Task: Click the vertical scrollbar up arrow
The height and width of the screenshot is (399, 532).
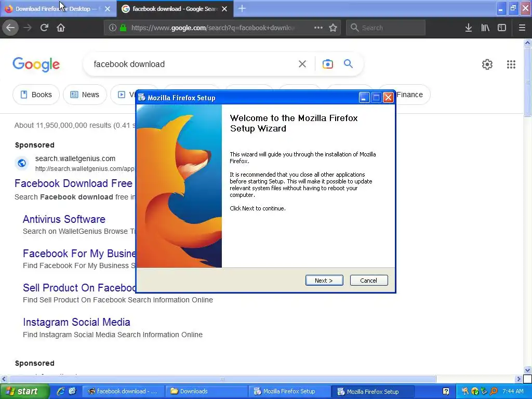Action: coord(527,43)
